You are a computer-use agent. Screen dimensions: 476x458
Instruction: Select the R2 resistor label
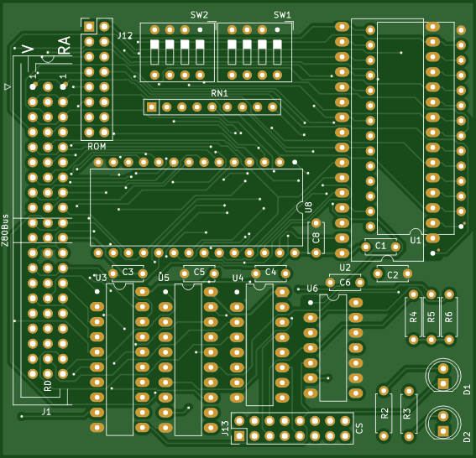click(384, 414)
